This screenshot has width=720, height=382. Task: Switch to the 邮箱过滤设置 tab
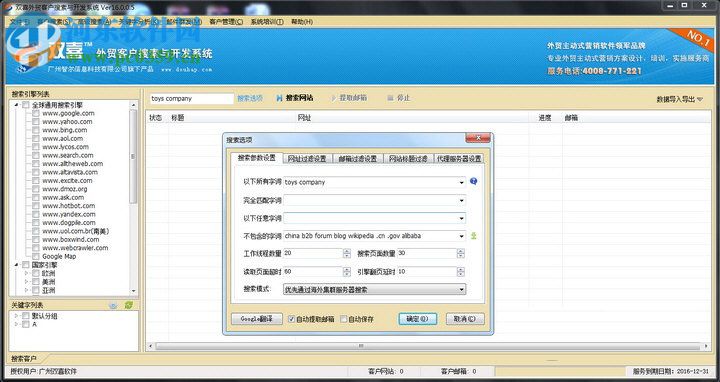click(x=357, y=159)
